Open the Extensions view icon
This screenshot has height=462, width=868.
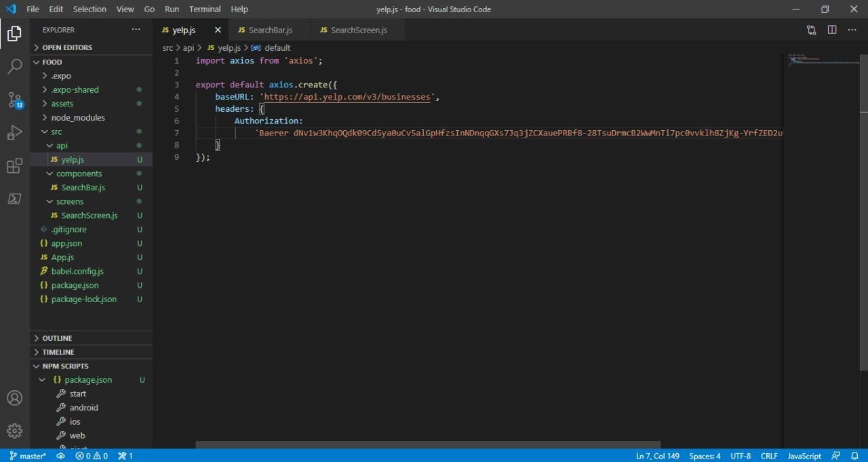coord(14,166)
